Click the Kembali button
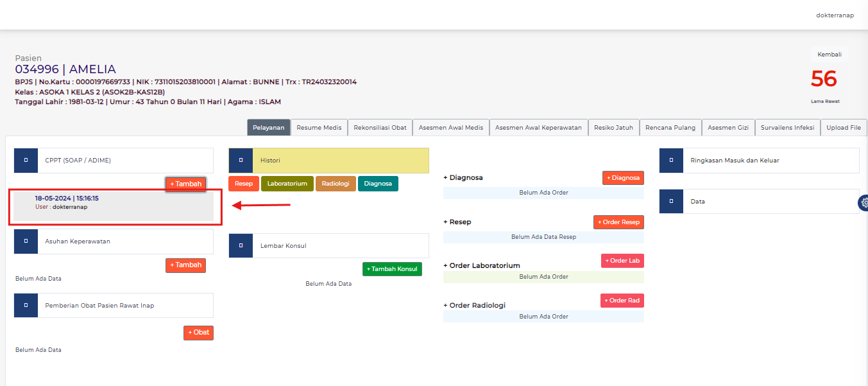Image resolution: width=868 pixels, height=386 pixels. (828, 54)
